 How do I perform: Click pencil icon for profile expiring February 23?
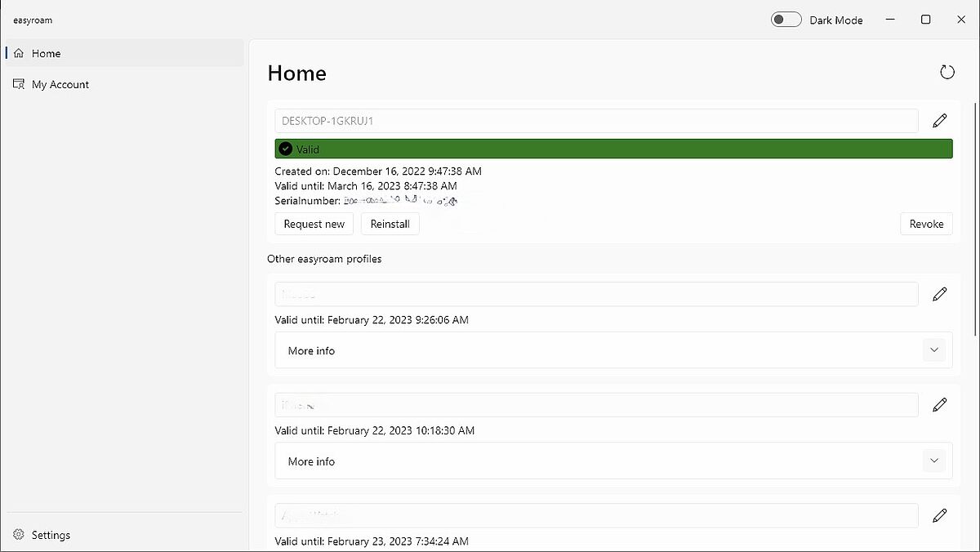940,515
